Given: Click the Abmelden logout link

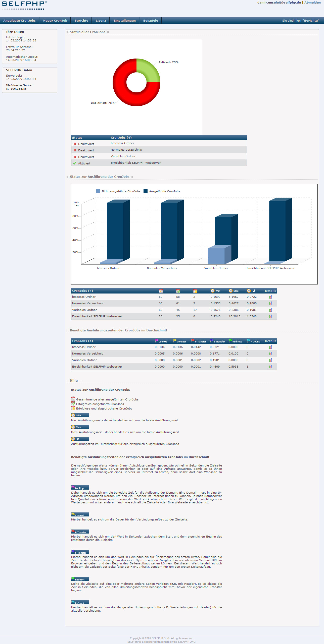Looking at the screenshot, I should (312, 3).
